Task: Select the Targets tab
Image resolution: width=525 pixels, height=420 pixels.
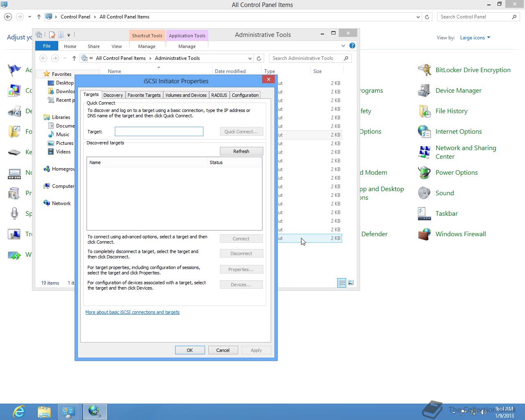Action: [x=91, y=94]
